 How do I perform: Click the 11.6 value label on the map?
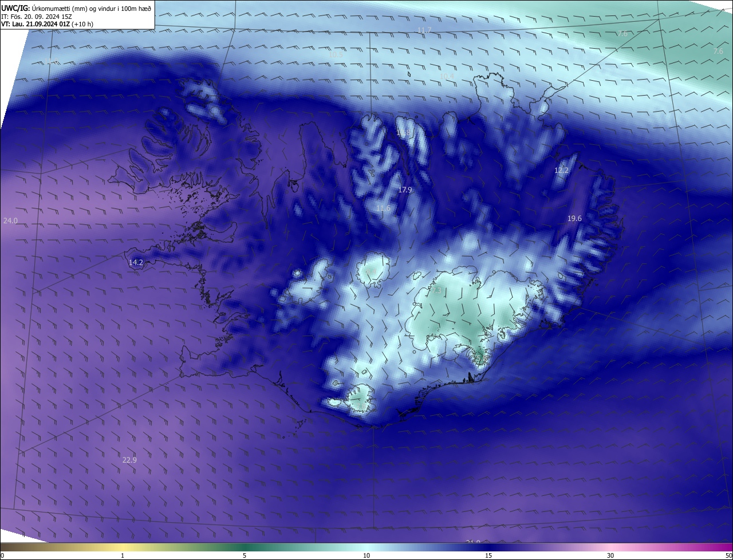(383, 208)
